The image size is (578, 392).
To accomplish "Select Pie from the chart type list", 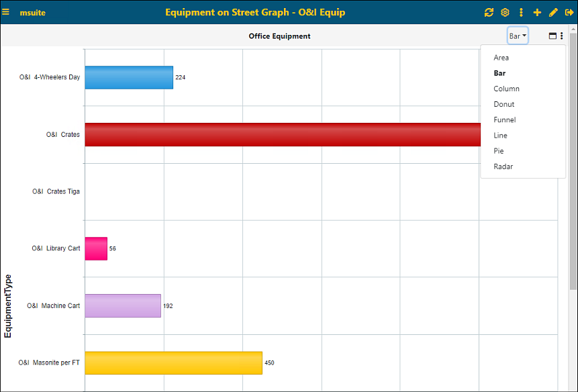I will 498,150.
